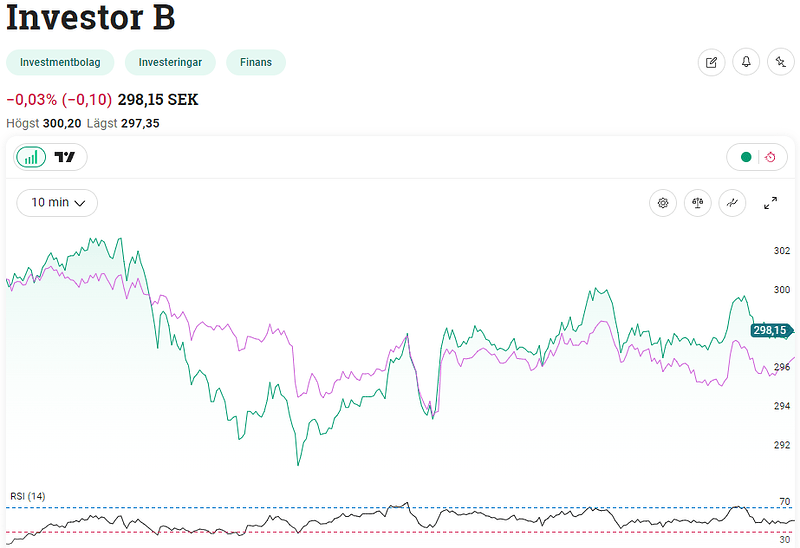Switch to the TradingView chart mode
The image size is (800, 548).
[65, 157]
